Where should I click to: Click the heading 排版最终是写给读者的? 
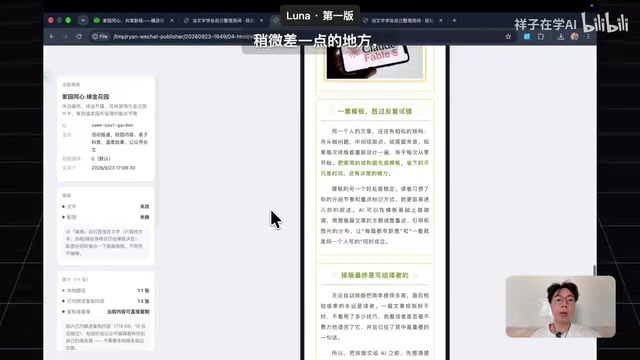click(375, 276)
